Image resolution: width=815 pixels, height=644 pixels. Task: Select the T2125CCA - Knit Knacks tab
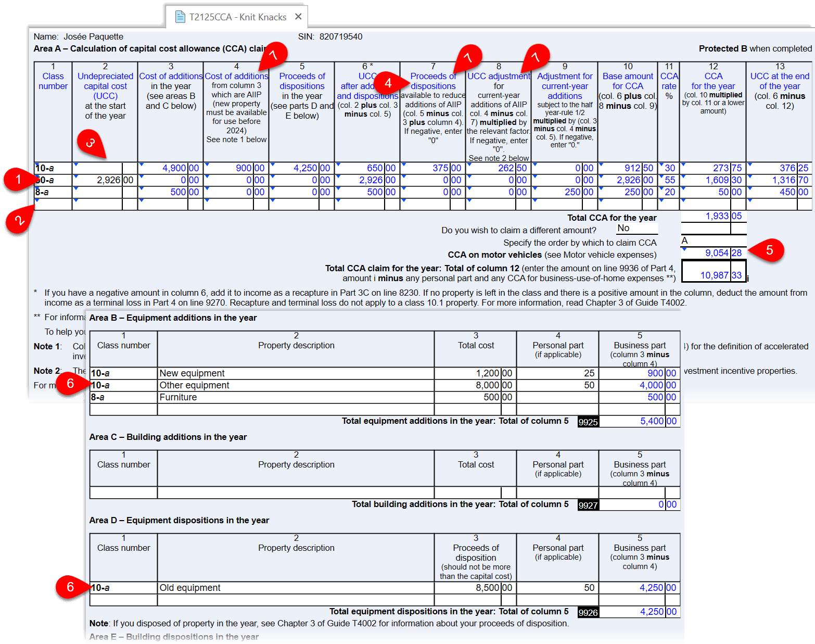tap(237, 17)
